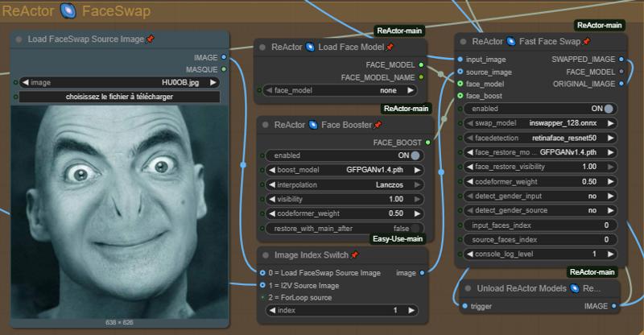The width and height of the screenshot is (644, 335).
Task: Collapse Load FaceSwap Source Image node via title dot
Action: point(19,39)
